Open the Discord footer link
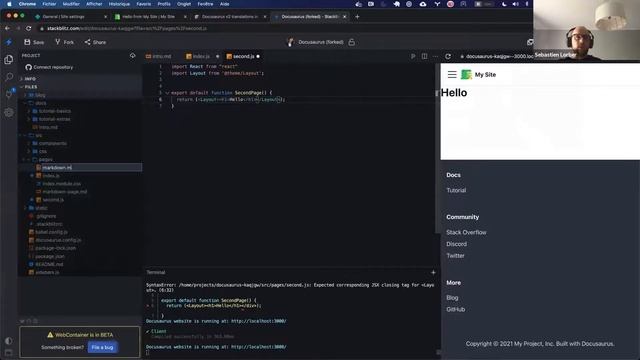Screen dimensions: 640x360 click(456, 244)
